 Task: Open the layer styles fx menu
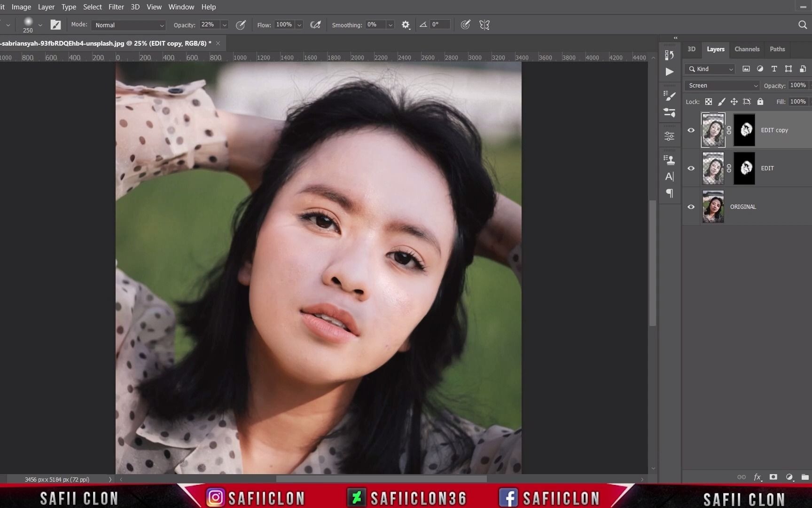tap(757, 477)
